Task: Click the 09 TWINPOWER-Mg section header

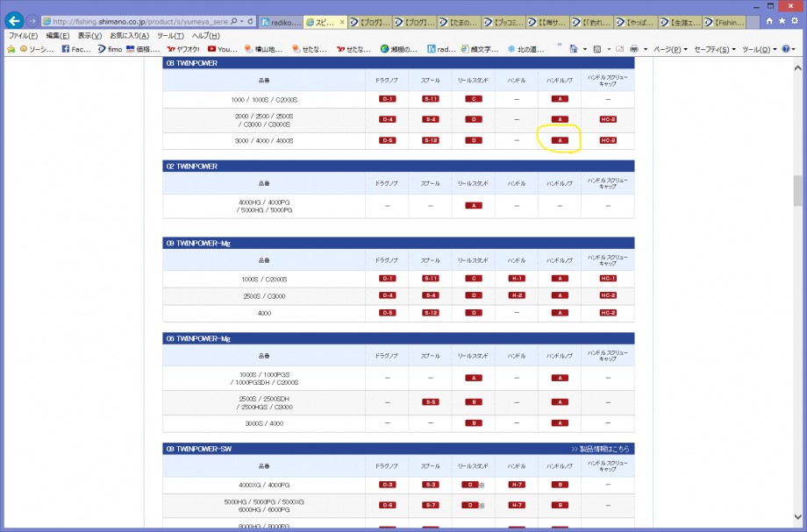Action: pos(398,243)
